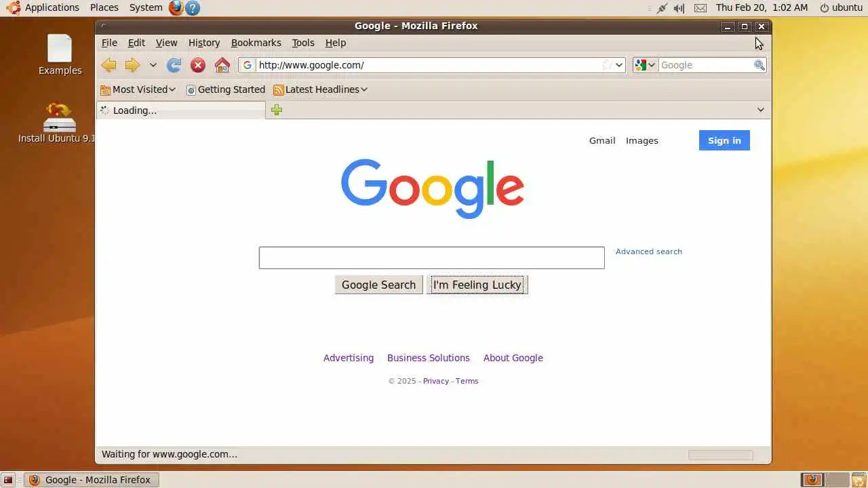
Task: Open the System menu
Action: click(x=146, y=7)
